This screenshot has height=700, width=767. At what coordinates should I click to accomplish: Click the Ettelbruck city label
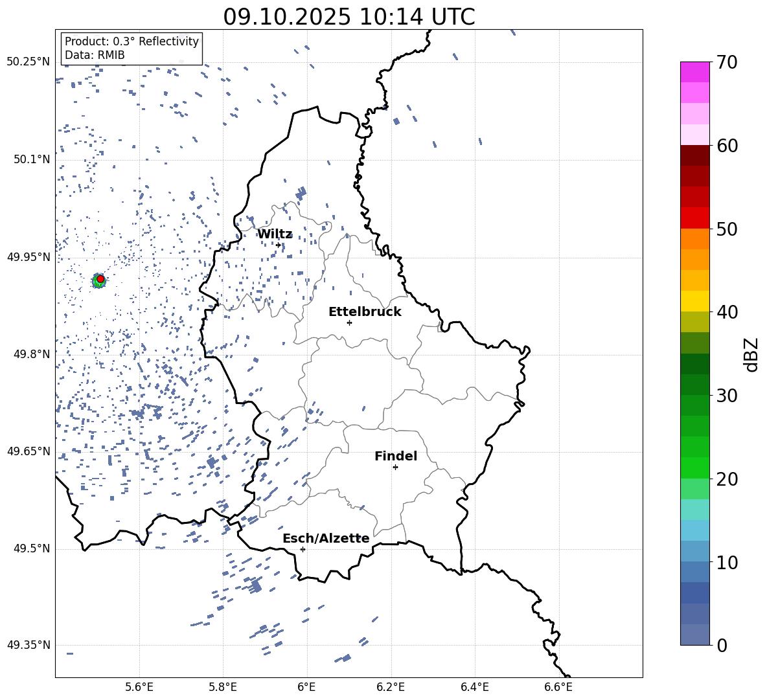(365, 312)
